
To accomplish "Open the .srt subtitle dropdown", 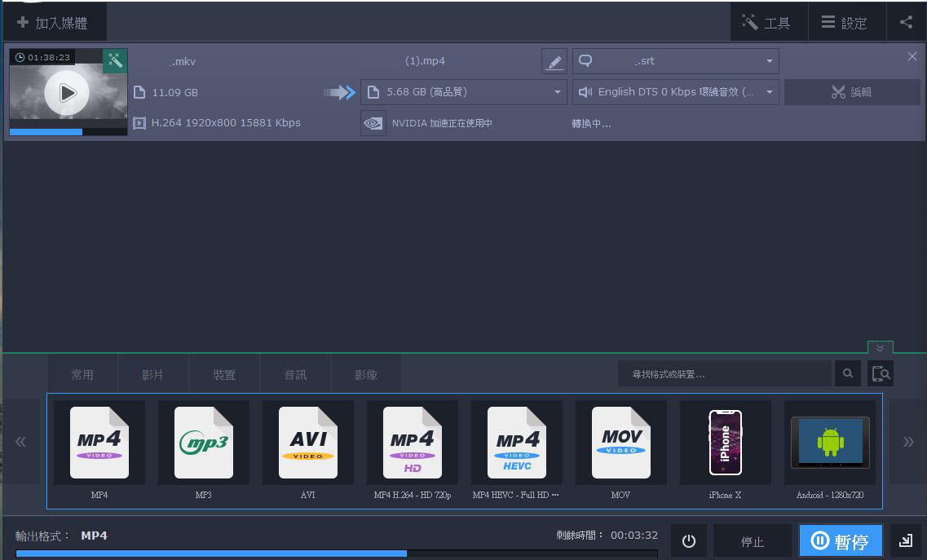I will [675, 61].
